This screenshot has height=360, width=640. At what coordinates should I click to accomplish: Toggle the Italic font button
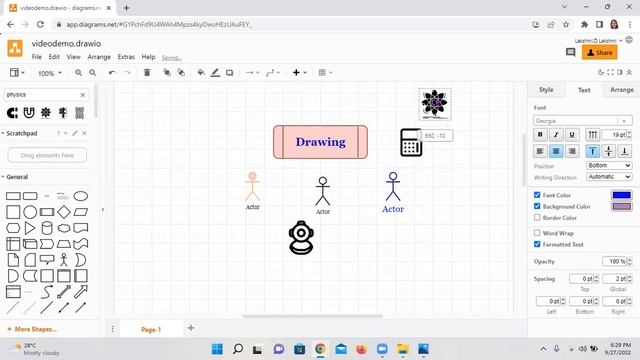pyautogui.click(x=556, y=134)
